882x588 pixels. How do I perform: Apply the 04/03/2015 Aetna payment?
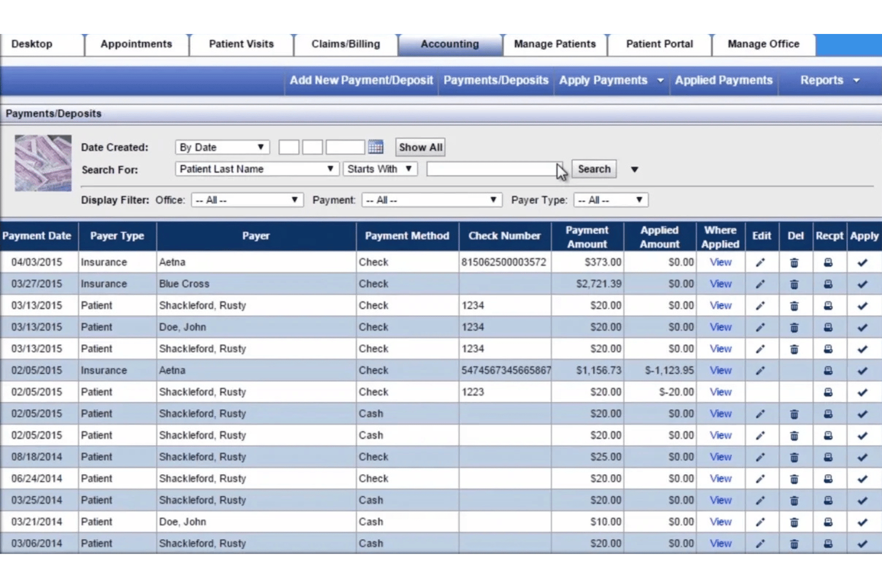pyautogui.click(x=862, y=263)
